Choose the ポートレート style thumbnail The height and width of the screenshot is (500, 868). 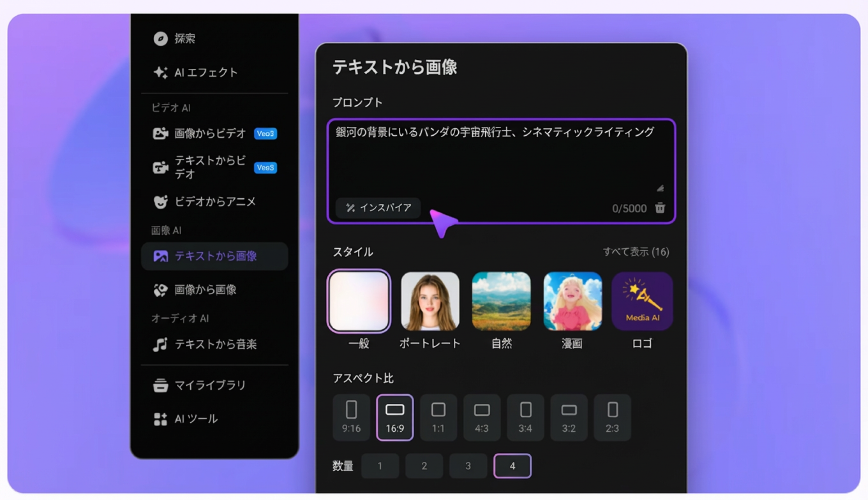tap(430, 301)
